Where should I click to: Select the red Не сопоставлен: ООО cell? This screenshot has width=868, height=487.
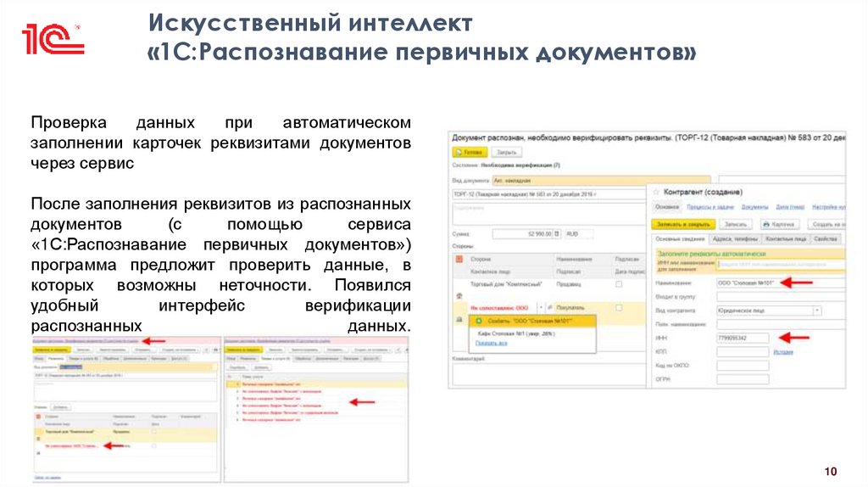(x=499, y=307)
